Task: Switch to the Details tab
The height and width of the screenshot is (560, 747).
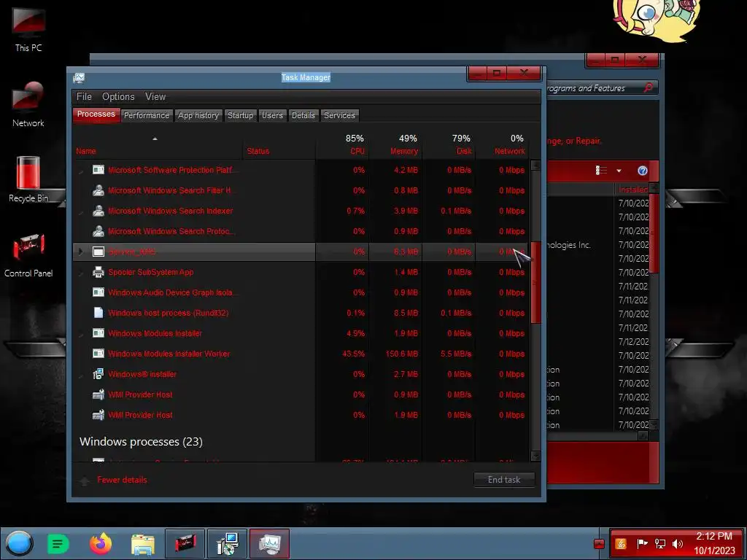Action: [x=303, y=115]
